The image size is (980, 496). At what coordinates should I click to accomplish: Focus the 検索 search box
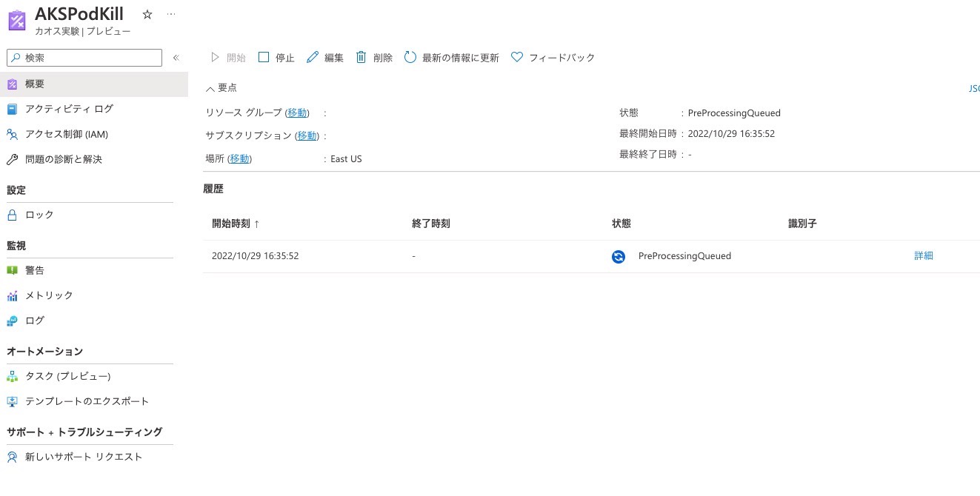84,57
